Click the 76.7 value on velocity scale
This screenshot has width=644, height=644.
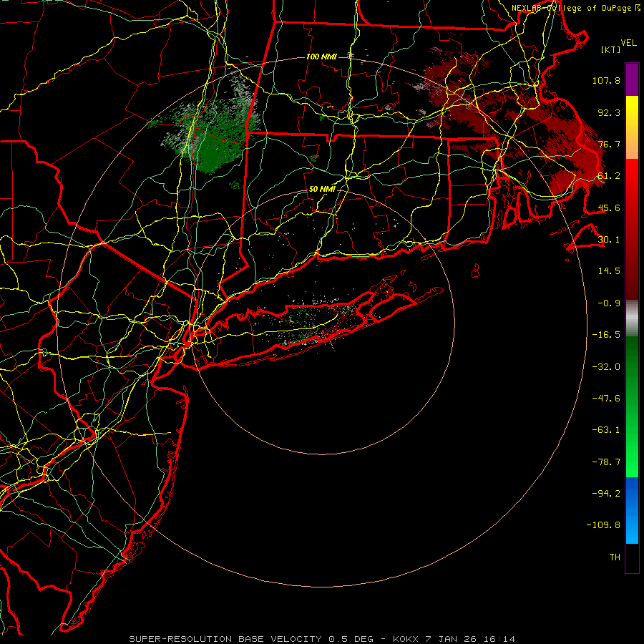point(609,144)
